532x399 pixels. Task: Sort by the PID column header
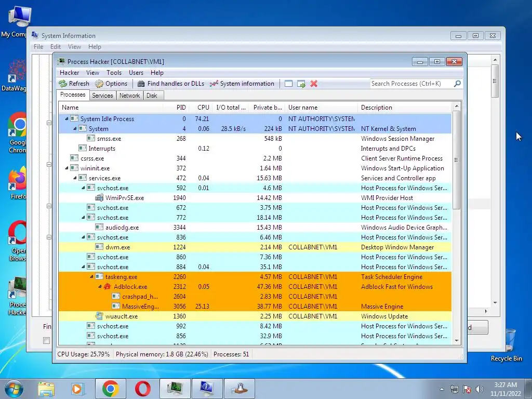(x=176, y=108)
